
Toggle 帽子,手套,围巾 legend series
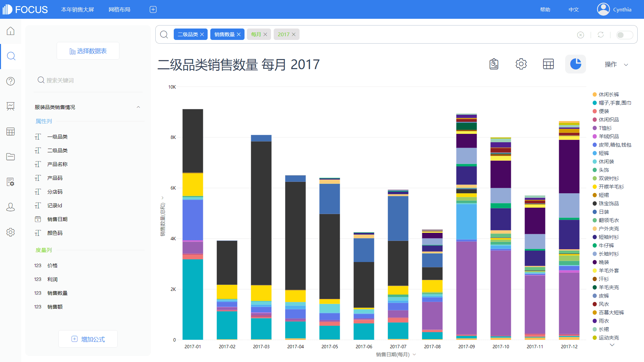[612, 103]
